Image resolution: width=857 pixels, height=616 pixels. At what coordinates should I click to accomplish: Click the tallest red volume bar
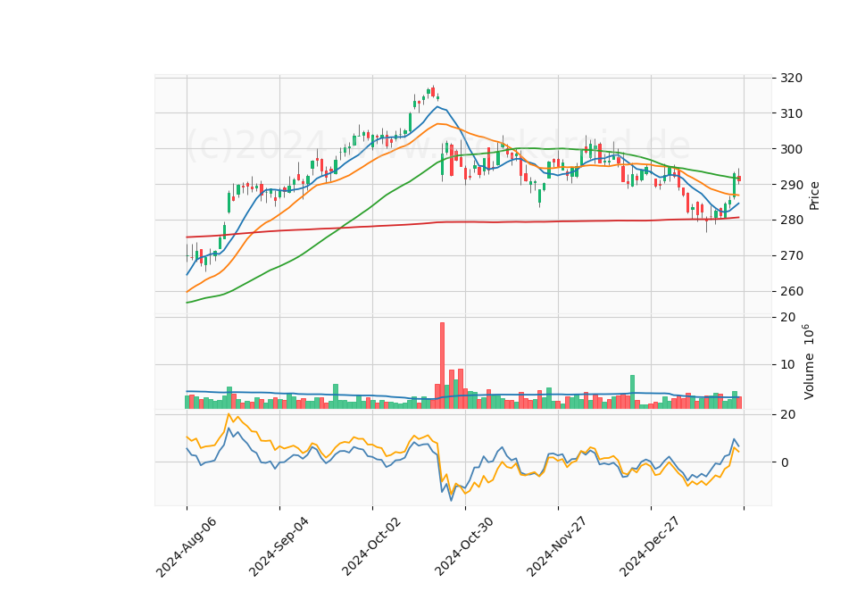[x=442, y=365]
